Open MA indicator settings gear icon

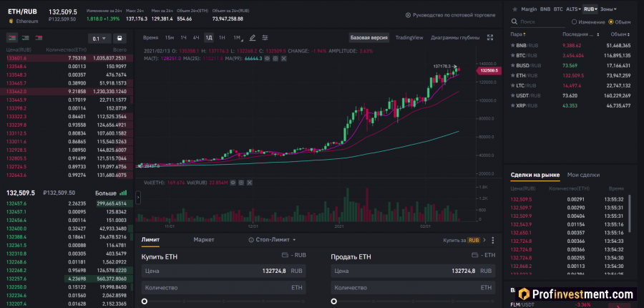[275, 59]
